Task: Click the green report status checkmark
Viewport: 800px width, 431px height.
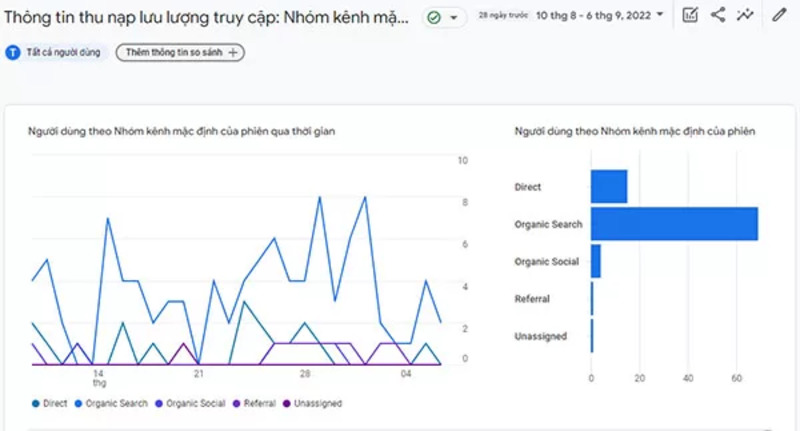Action: (434, 18)
